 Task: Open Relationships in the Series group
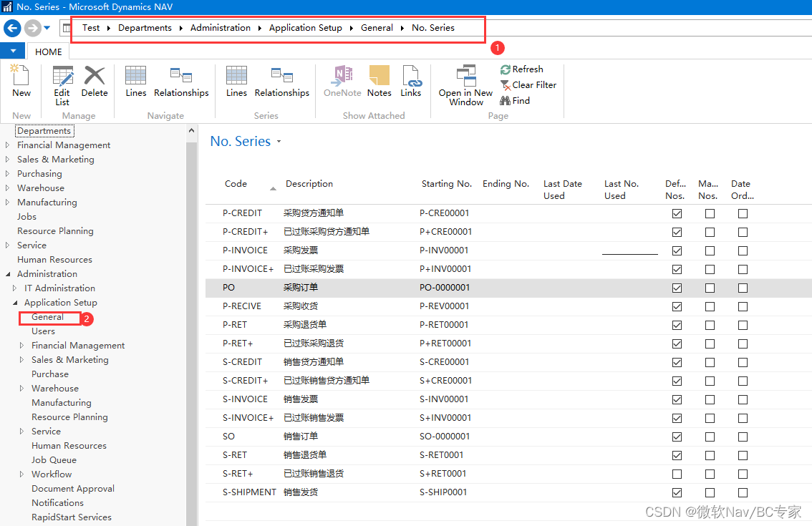(x=281, y=82)
